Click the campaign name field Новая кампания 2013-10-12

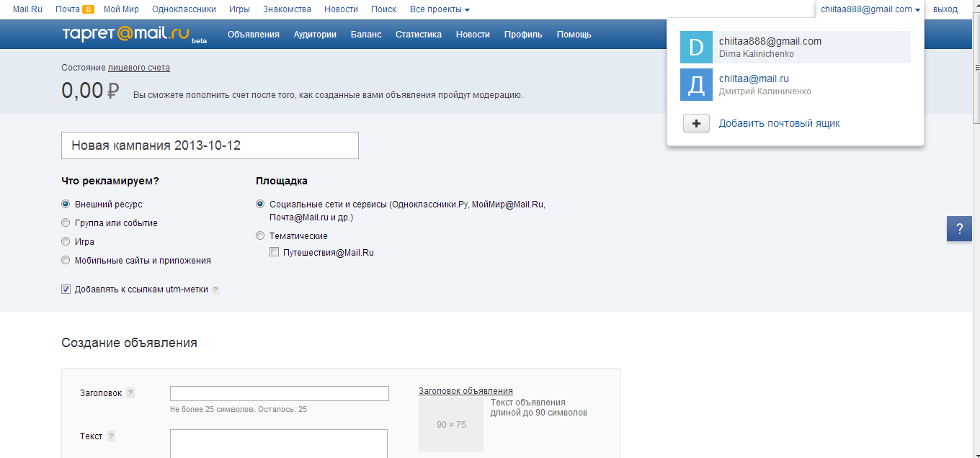click(x=210, y=145)
